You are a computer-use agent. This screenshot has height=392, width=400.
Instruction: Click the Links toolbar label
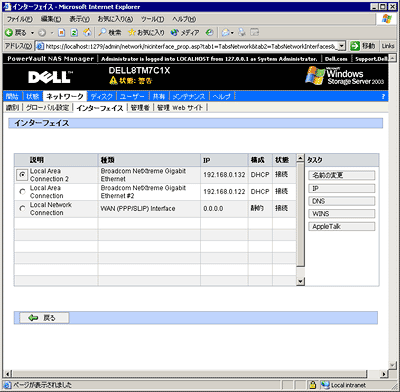pos(387,46)
